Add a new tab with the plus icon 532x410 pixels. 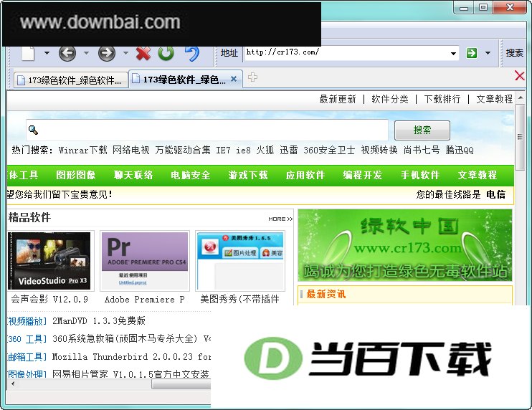click(252, 77)
